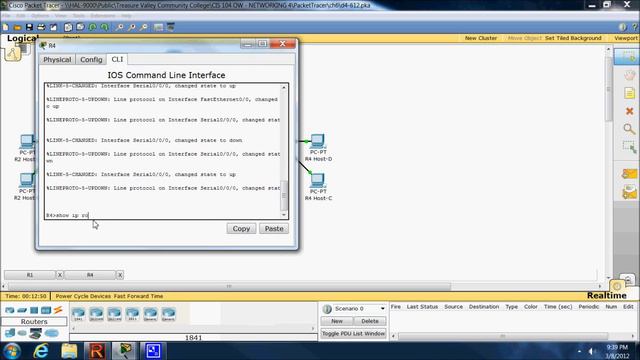Pick the Inspect magnifier tool
This screenshot has height=360, width=640.
point(629,129)
